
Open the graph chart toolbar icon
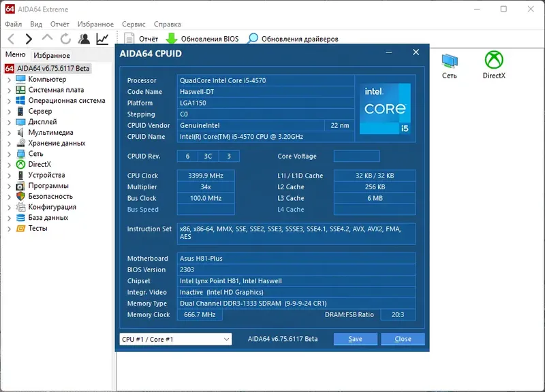tap(103, 39)
